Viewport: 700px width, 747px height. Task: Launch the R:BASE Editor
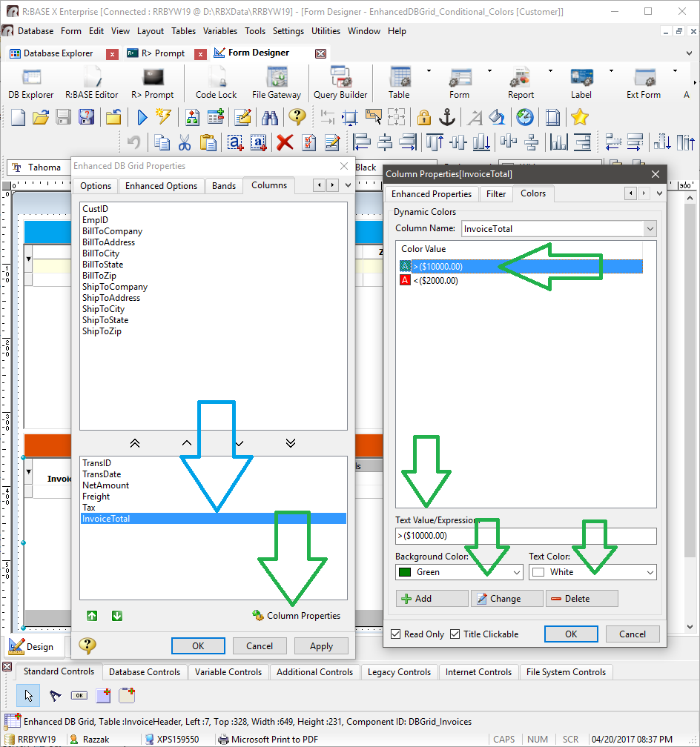click(91, 82)
